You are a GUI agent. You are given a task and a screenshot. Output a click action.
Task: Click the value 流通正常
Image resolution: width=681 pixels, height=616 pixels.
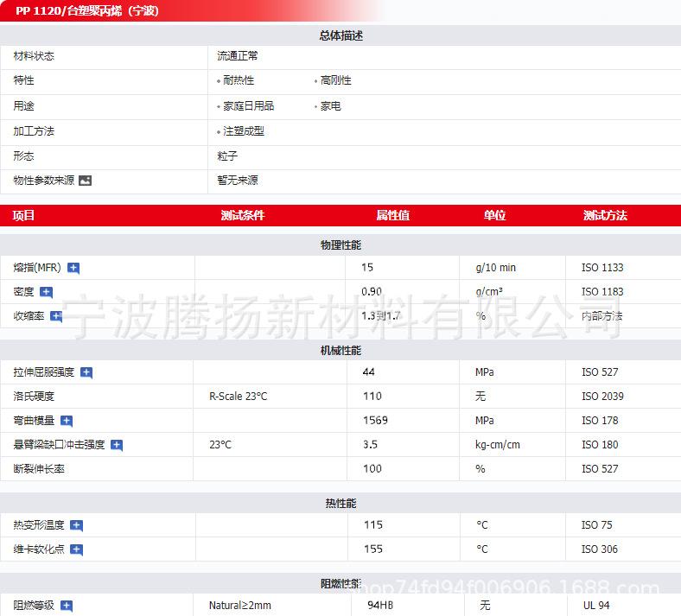coord(238,56)
